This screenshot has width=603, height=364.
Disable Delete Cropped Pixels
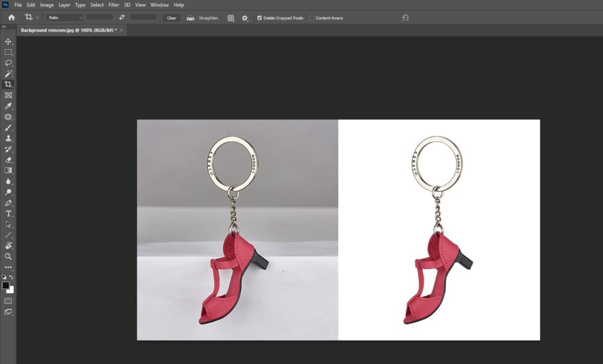coord(259,18)
